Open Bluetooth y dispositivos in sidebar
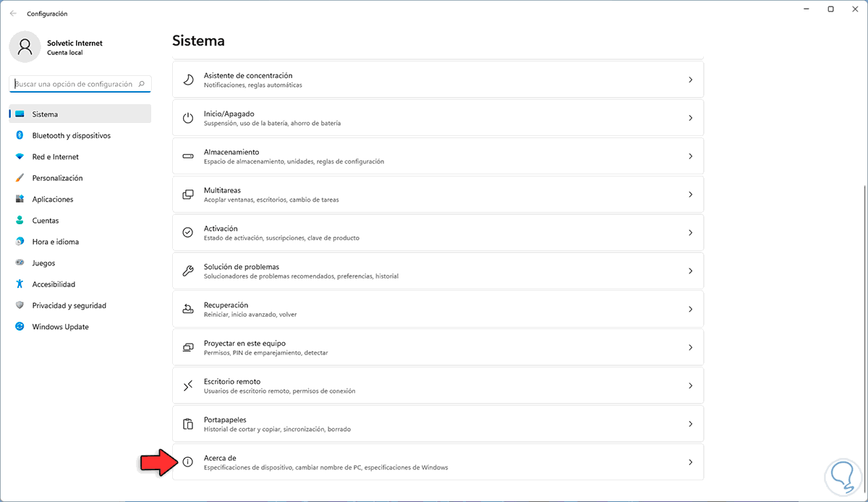Screen dimensions: 868x502 [71, 135]
